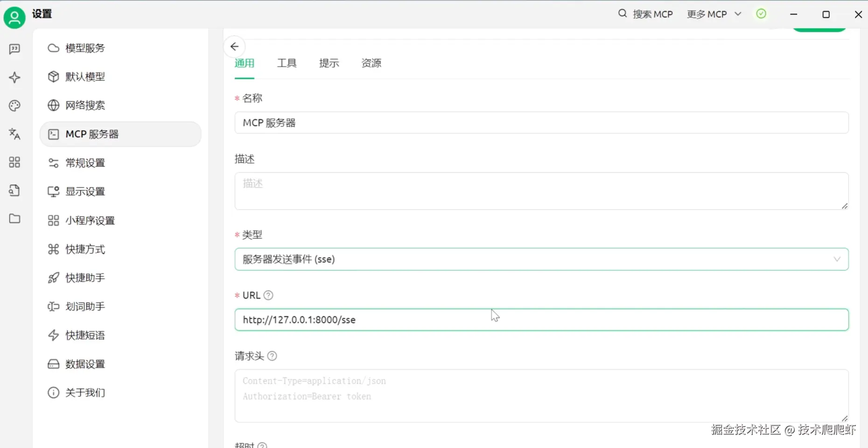Open the paintings palette sidebar icon
The width and height of the screenshot is (868, 448).
14,106
